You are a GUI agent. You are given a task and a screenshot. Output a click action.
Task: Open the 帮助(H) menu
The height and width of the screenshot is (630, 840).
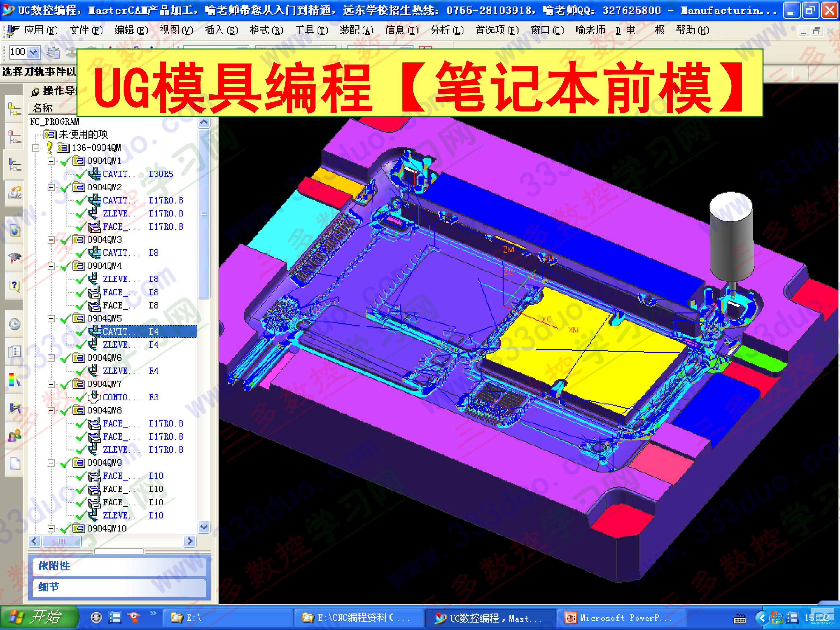(x=692, y=30)
